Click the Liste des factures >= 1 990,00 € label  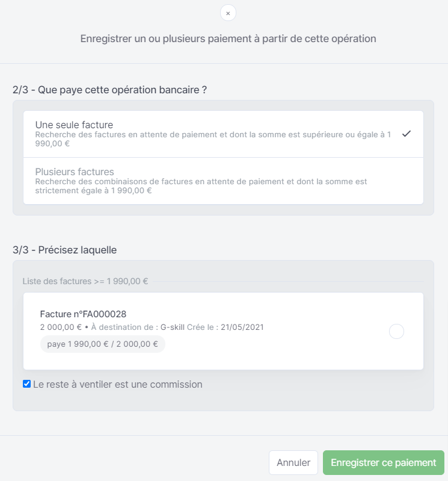click(x=85, y=281)
